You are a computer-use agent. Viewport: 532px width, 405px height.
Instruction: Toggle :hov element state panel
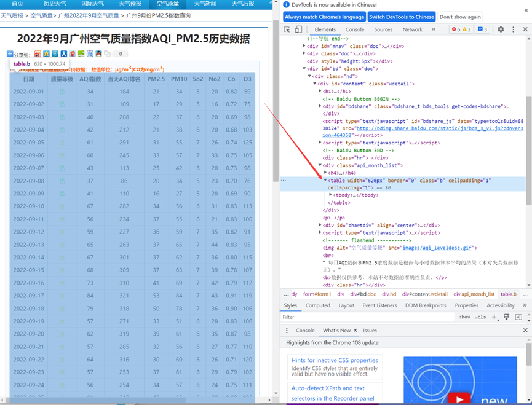click(464, 317)
